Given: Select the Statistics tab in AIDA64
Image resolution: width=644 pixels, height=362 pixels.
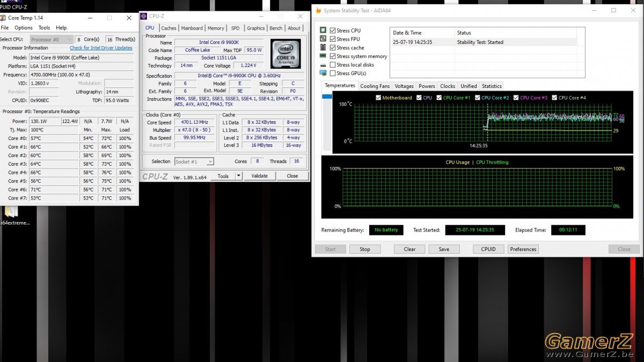Looking at the screenshot, I should click(492, 86).
